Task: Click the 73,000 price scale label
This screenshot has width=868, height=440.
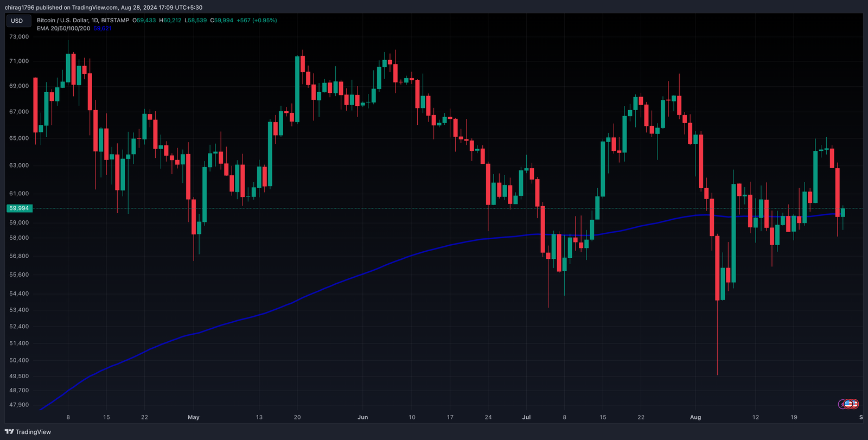Action: pyautogui.click(x=19, y=37)
